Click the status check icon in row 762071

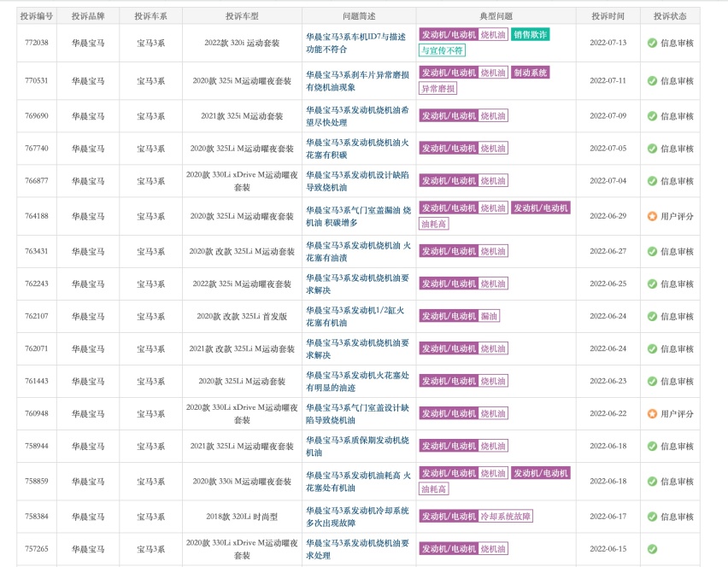[x=652, y=349]
